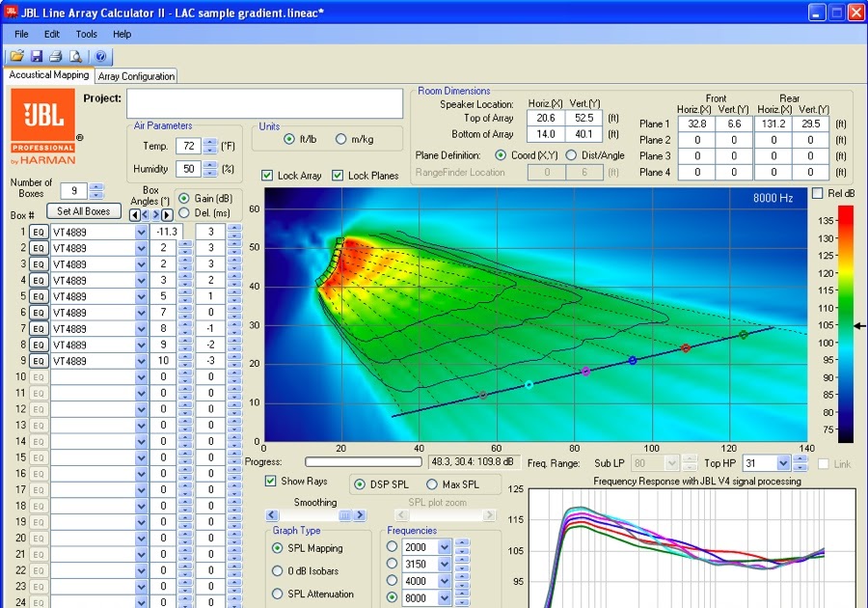This screenshot has width=868, height=608.
Task: Open the 8000 frequency dropdown
Action: 445,598
